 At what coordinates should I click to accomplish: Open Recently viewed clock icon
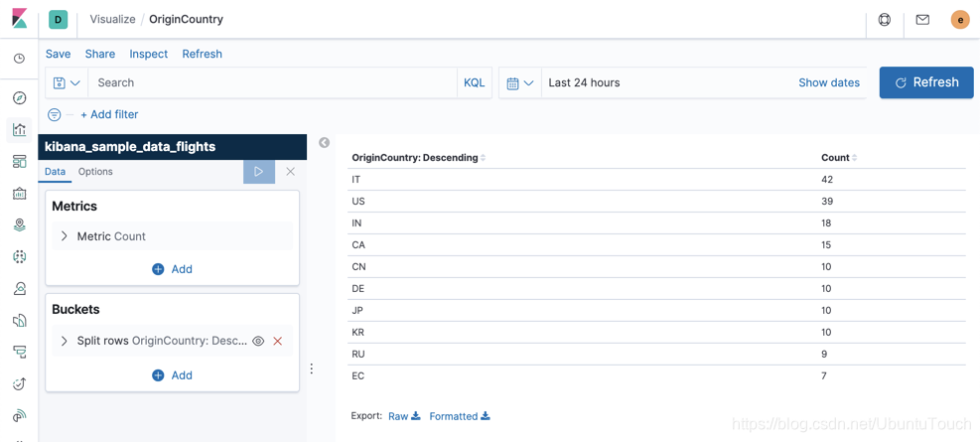pyautogui.click(x=20, y=59)
